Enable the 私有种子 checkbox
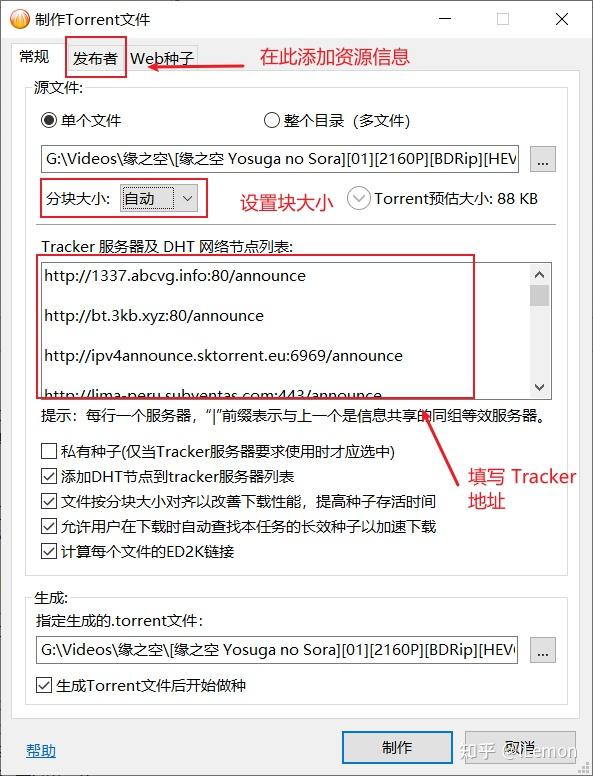593x776 pixels. tap(49, 451)
